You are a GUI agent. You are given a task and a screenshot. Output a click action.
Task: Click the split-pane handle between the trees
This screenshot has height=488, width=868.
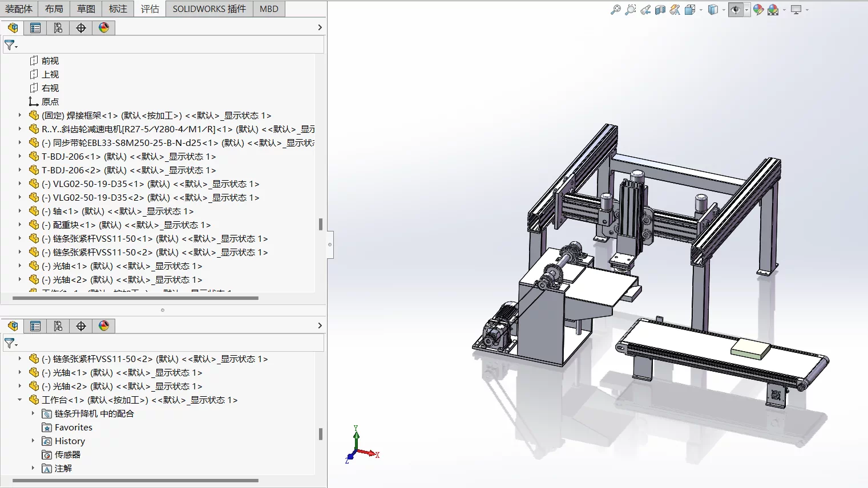pos(163,310)
